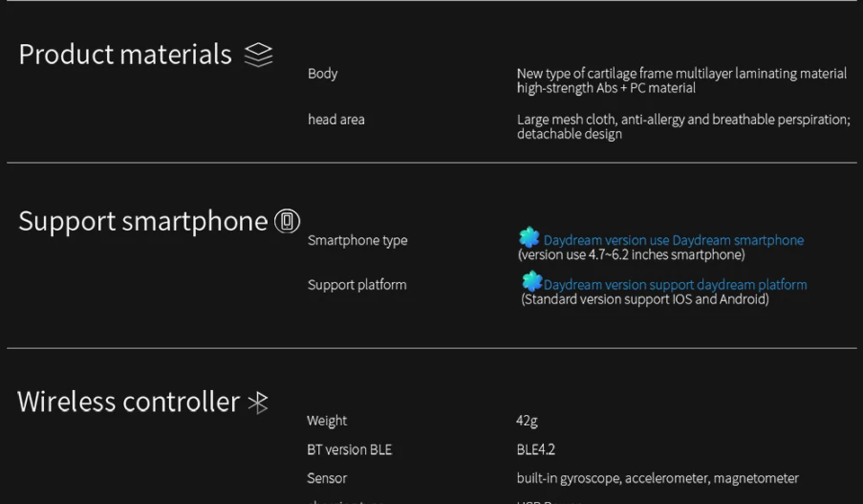Click the stacked layers icon beside Product materials
This screenshot has height=504, width=863.
(258, 55)
